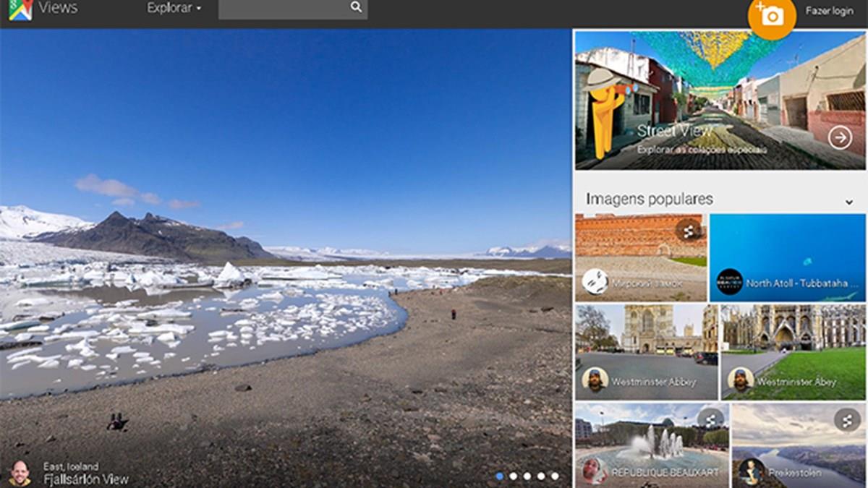Viewport: 868px width, 488px height.
Task: Click the orange add photo camera button
Action: tap(772, 15)
